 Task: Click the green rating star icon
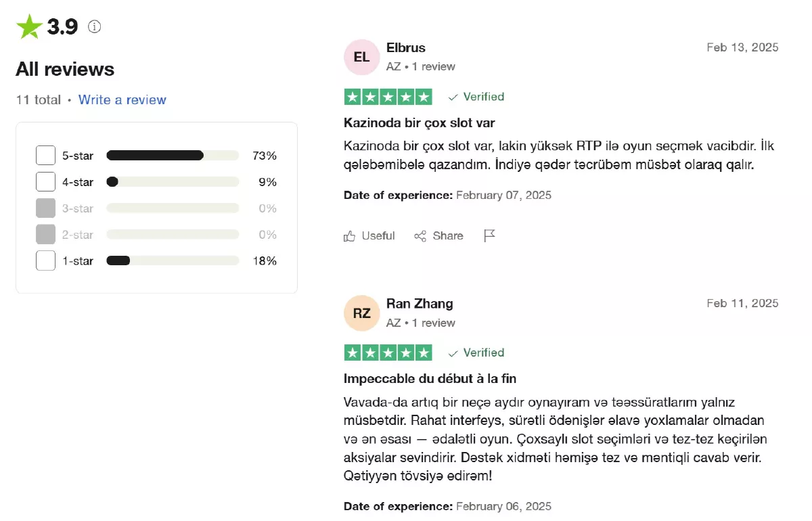click(29, 27)
